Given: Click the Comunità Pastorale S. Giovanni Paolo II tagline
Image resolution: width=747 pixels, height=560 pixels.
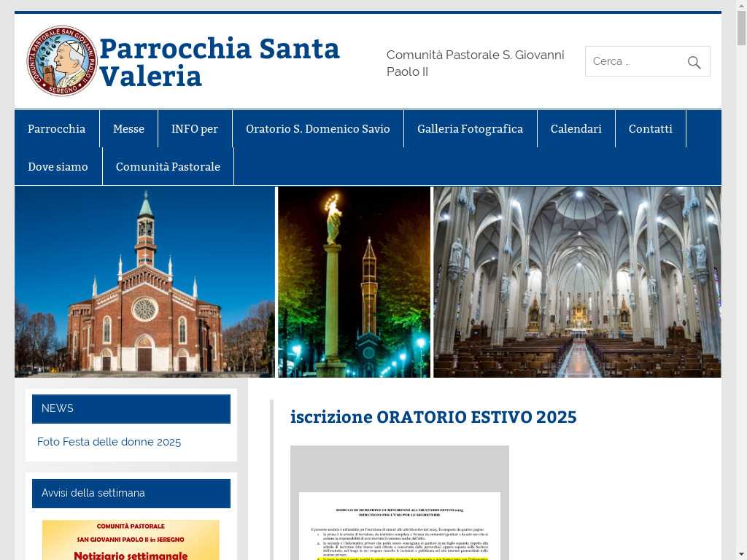Looking at the screenshot, I should pyautogui.click(x=475, y=63).
